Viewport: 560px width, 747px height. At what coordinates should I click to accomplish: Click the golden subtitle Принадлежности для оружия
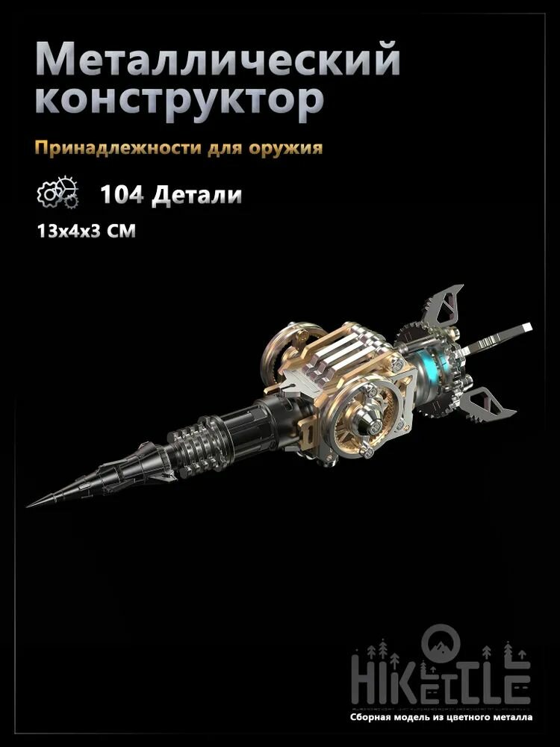[178, 148]
